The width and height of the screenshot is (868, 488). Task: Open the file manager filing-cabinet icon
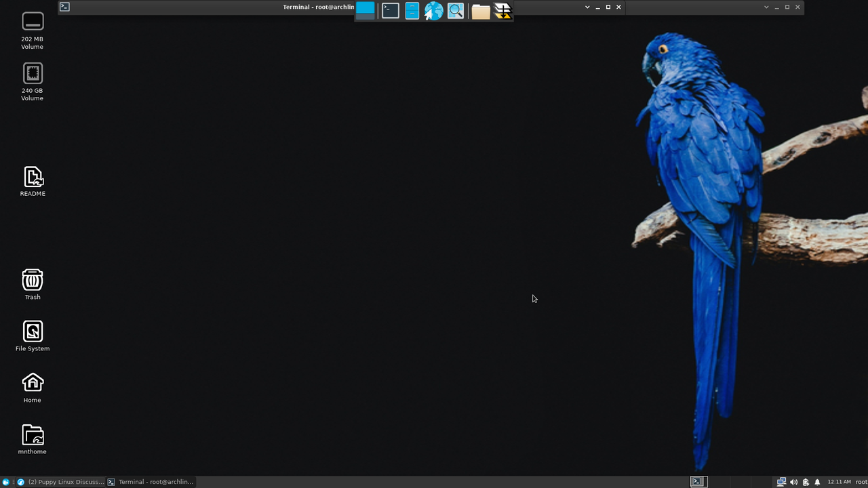coord(412,10)
